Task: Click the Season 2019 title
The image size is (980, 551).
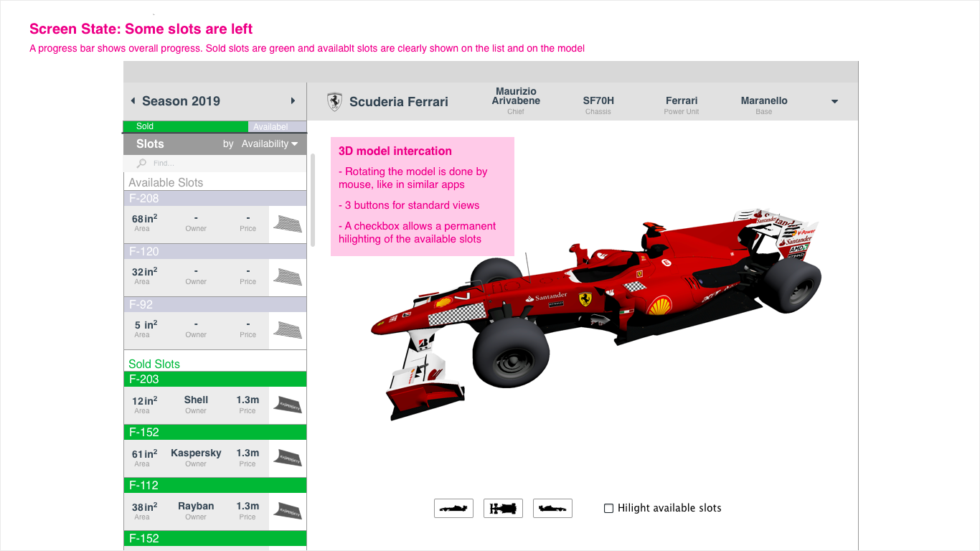Action: (x=181, y=101)
